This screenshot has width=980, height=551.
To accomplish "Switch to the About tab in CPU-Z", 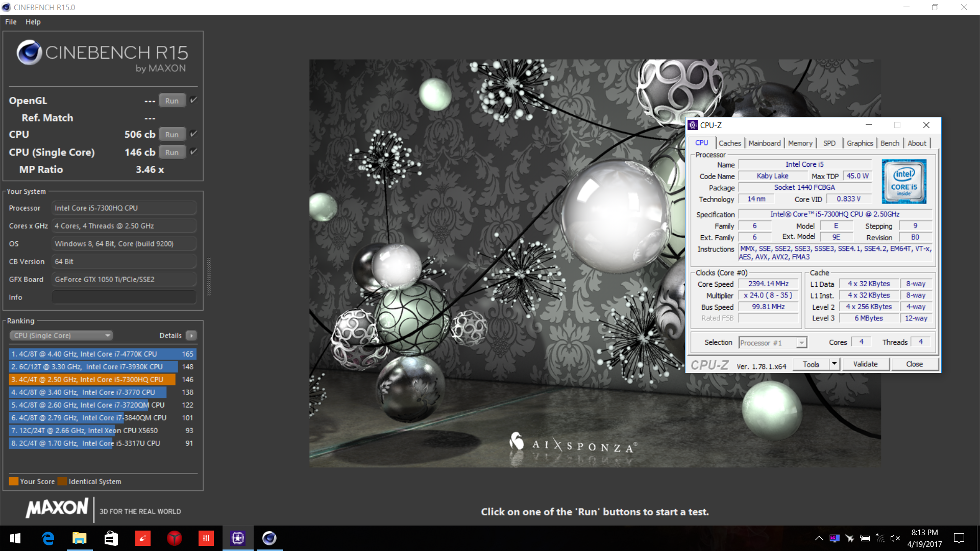I will click(x=917, y=143).
